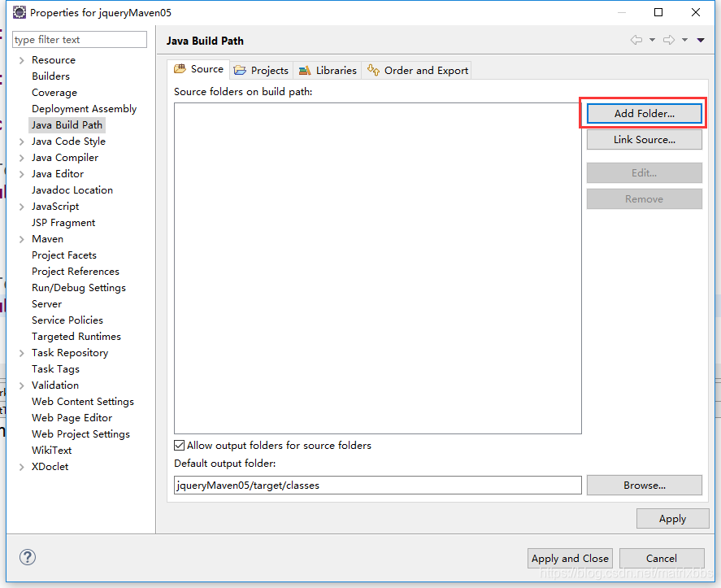This screenshot has height=588, width=721.
Task: Select Web Page Editor
Action: click(72, 418)
